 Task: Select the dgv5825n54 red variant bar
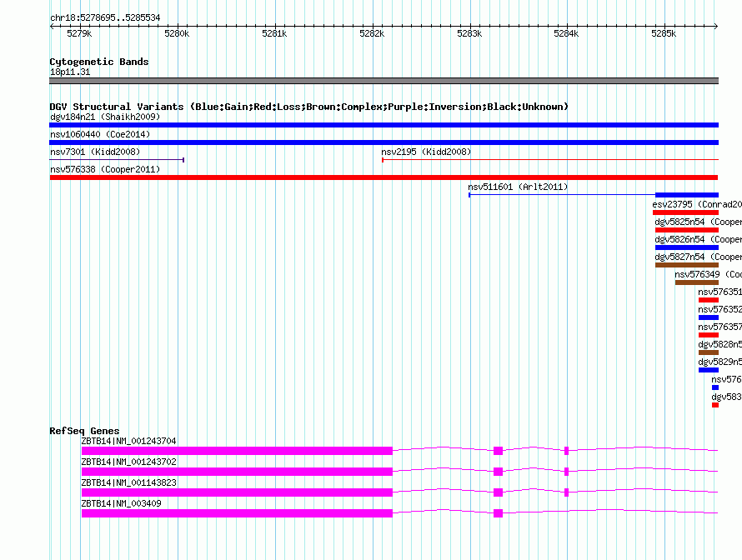click(687, 230)
